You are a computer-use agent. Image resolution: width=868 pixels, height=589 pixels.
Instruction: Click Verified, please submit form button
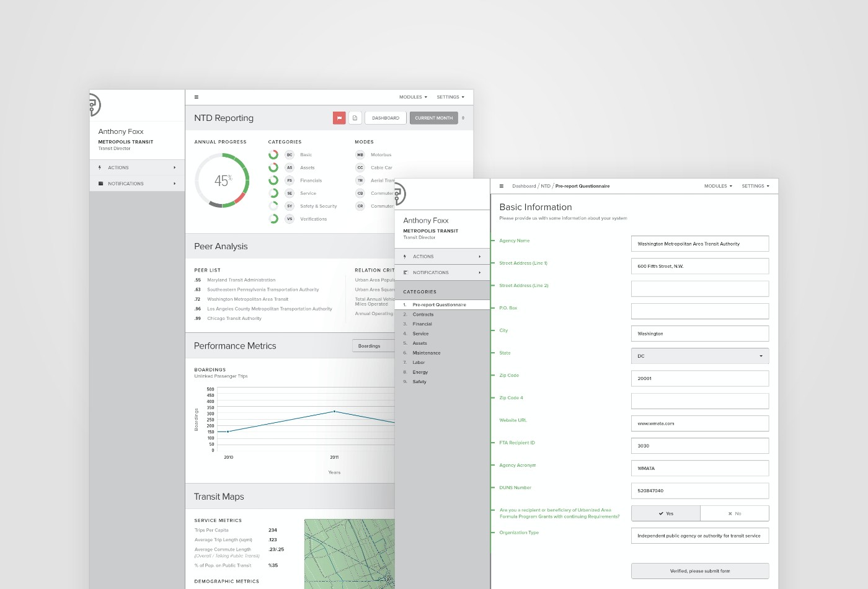point(700,571)
